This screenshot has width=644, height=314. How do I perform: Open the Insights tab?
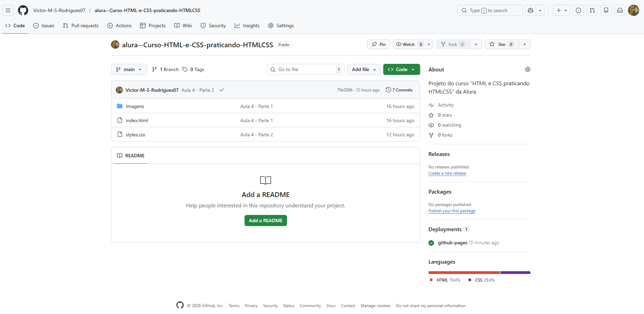tap(247, 26)
